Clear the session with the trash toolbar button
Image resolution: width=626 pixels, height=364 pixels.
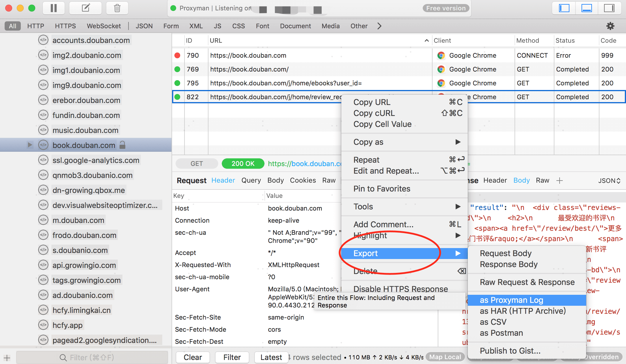pyautogui.click(x=117, y=8)
